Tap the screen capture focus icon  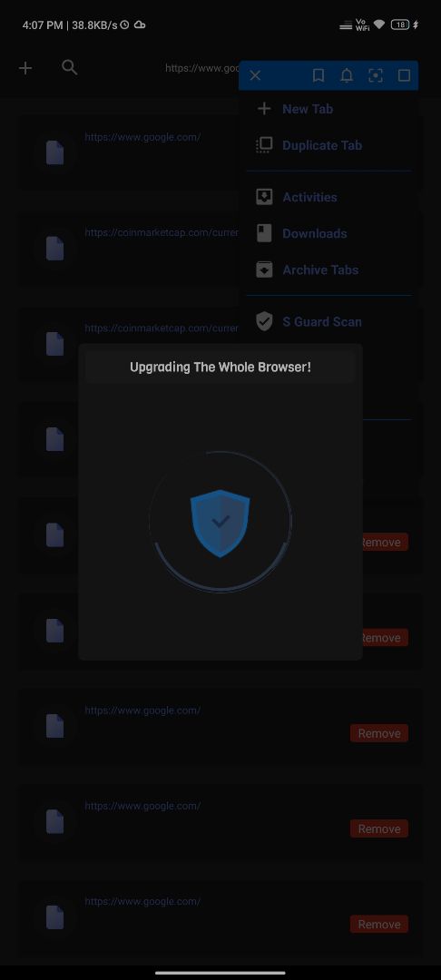pyautogui.click(x=376, y=75)
